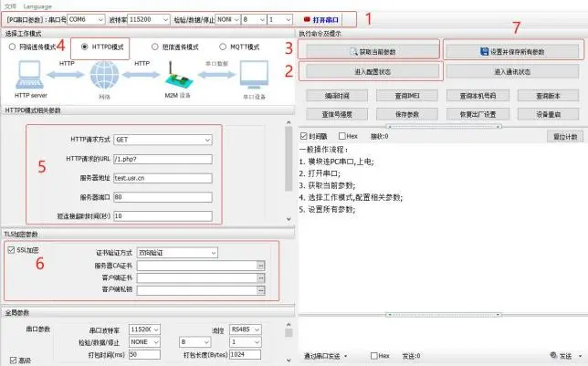
Task: Click the HTTPD参数 scroll-down arrow
Action: (x=289, y=219)
